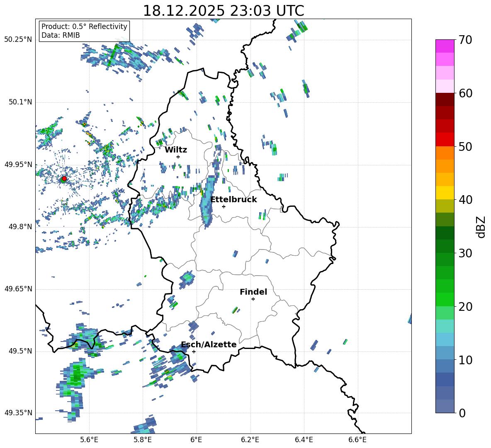Click the orange colorbar segment below 50

(445, 153)
